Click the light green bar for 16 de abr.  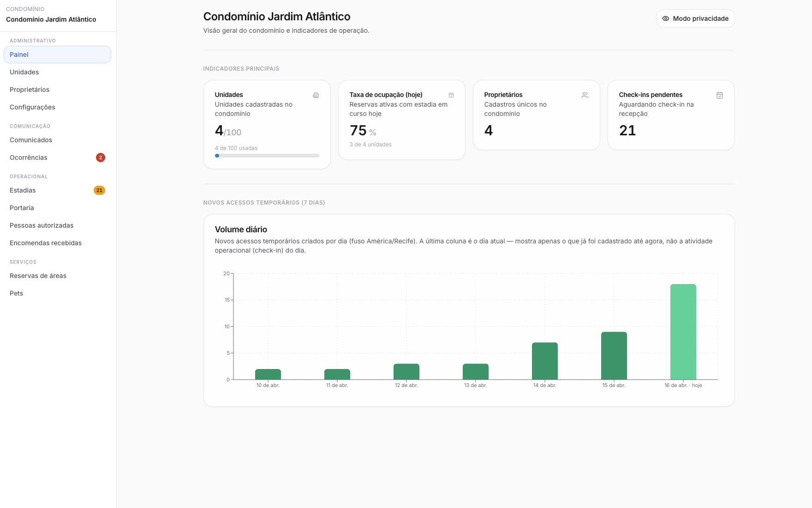[x=683, y=332]
